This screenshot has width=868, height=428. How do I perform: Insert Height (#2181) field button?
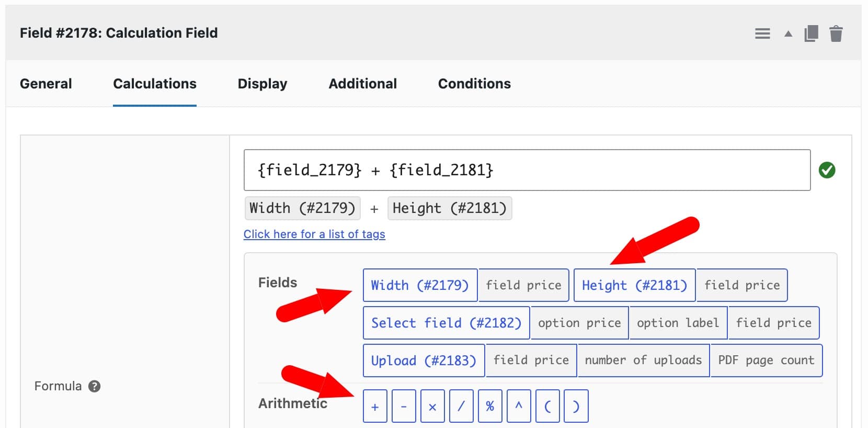tap(634, 285)
